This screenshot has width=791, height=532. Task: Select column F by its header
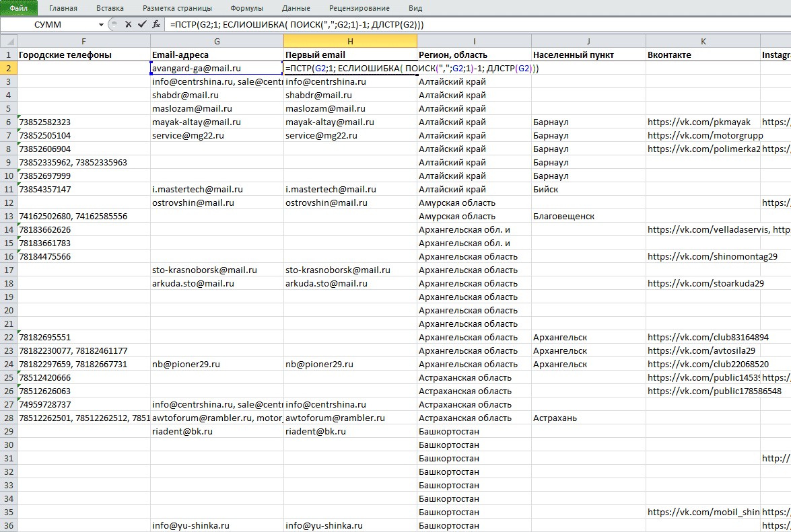83,41
